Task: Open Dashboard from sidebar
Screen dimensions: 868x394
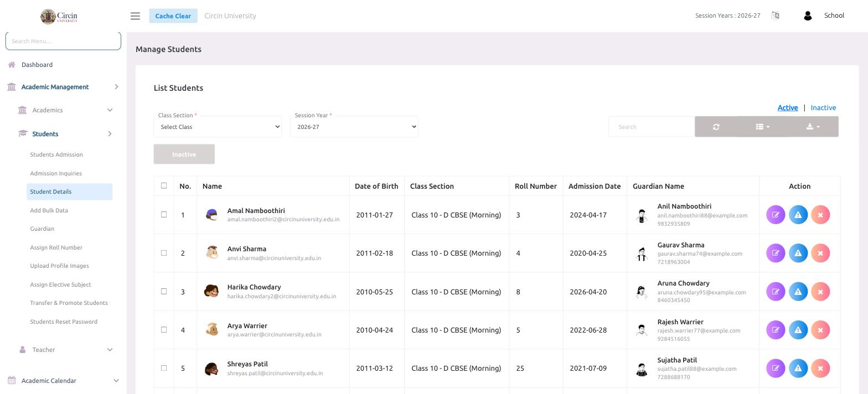Action: (x=37, y=65)
